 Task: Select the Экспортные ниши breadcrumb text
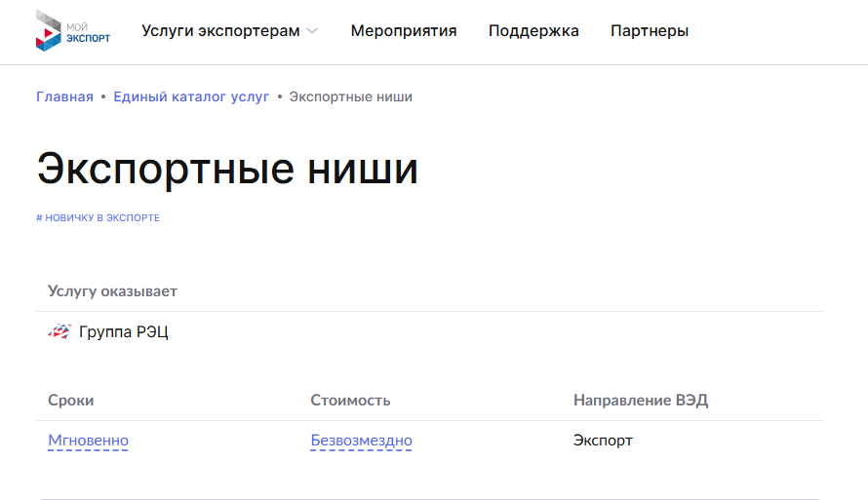point(350,96)
